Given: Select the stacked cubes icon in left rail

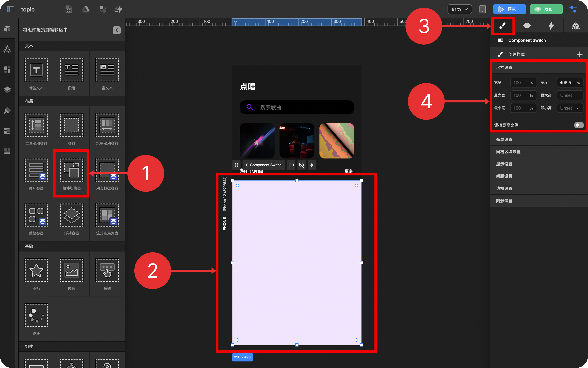Looking at the screenshot, I should (7, 49).
